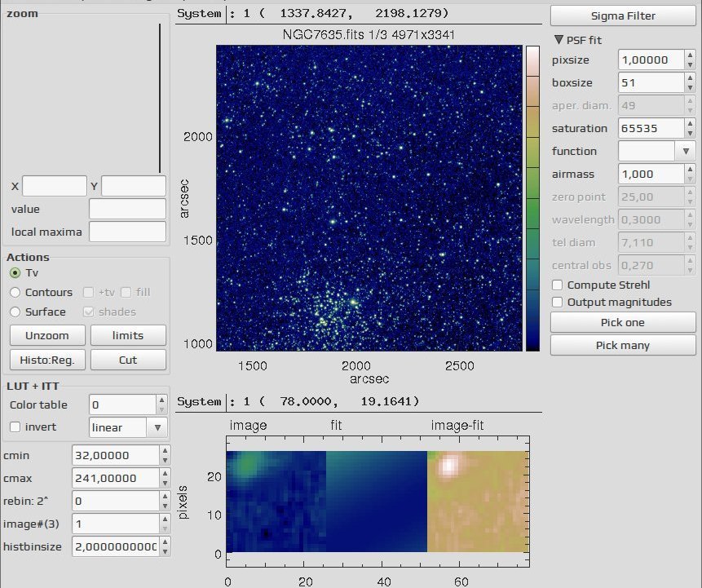
Task: Click the Cut button
Action: 128,360
